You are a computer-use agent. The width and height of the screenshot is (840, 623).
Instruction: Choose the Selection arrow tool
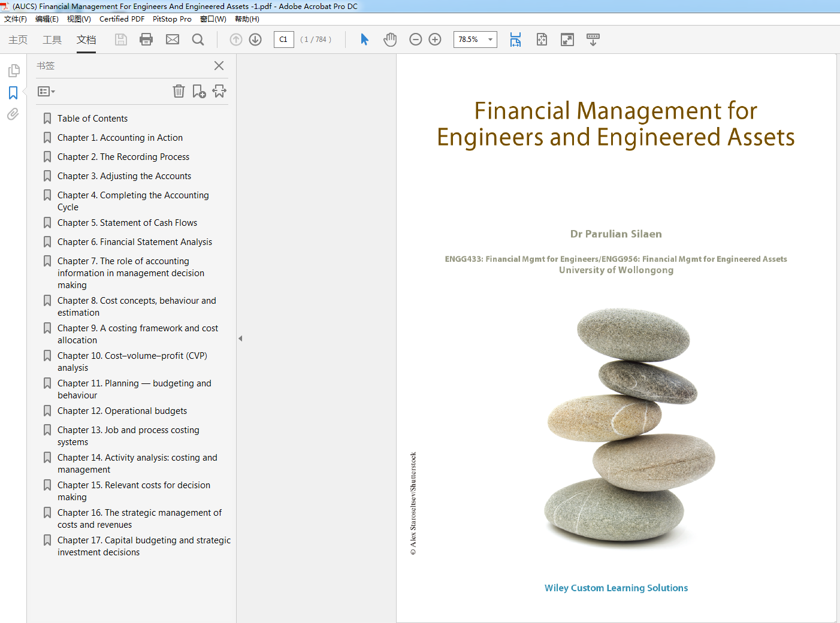[364, 40]
